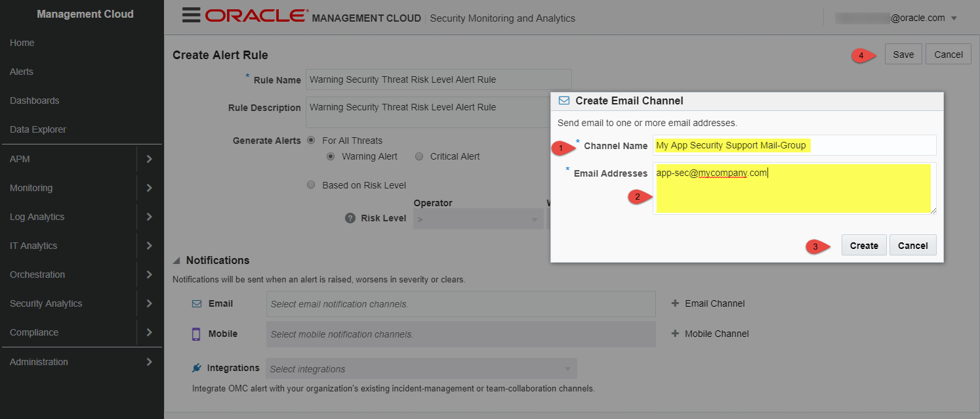The height and width of the screenshot is (419, 980).
Task: Select the Log Analytics sidebar item
Action: pyautogui.click(x=37, y=217)
